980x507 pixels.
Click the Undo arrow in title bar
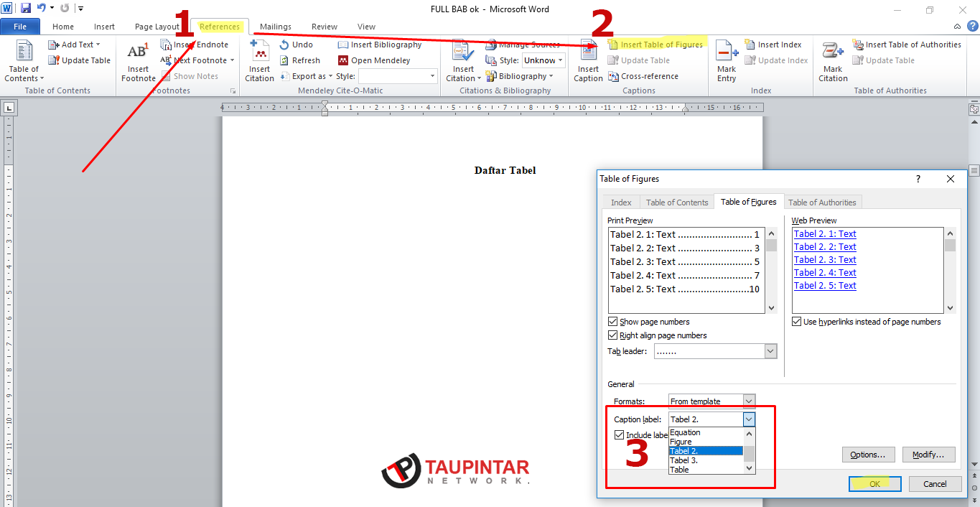(41, 9)
